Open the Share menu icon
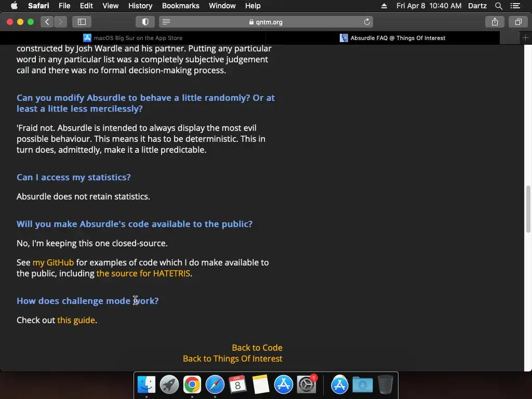 [x=495, y=22]
